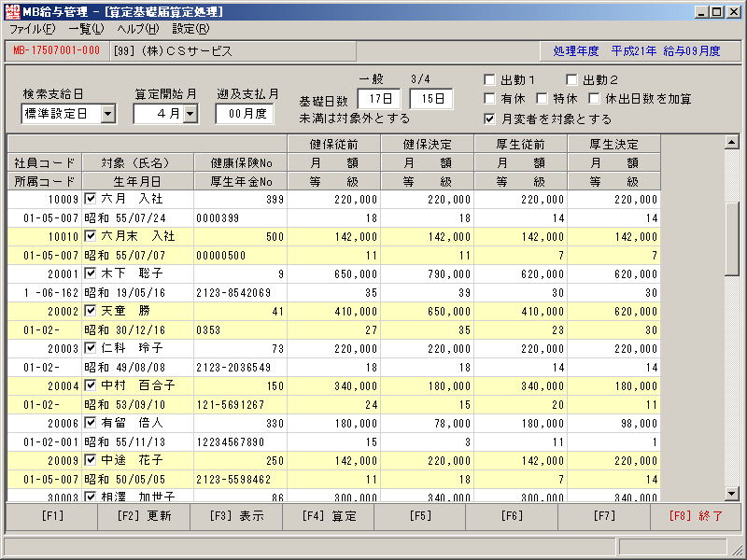
Task: Click the [F4] 算定 button
Action: [x=329, y=516]
